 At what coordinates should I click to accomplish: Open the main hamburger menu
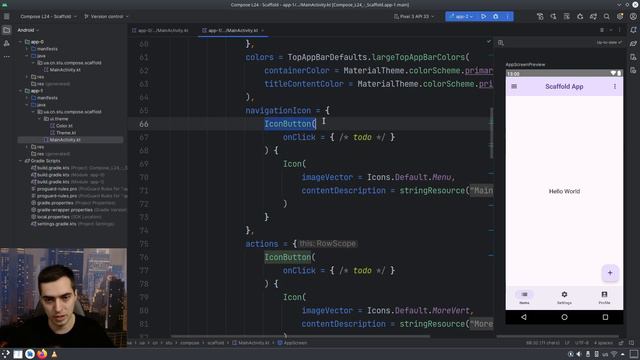[x=7, y=16]
